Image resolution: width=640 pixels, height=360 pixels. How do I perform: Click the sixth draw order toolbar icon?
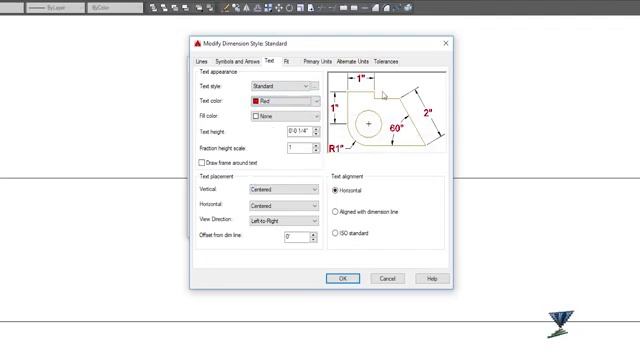tap(210, 8)
